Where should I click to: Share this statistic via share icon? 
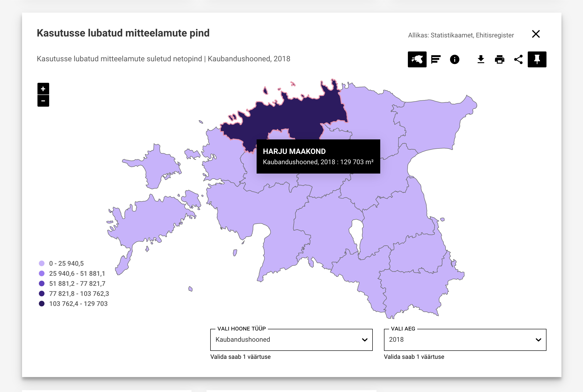[x=518, y=59]
